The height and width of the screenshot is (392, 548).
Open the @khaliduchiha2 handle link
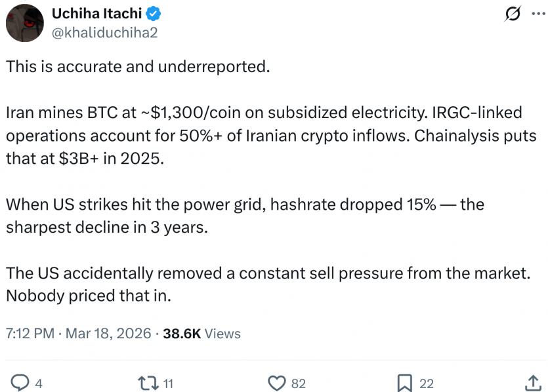click(104, 31)
